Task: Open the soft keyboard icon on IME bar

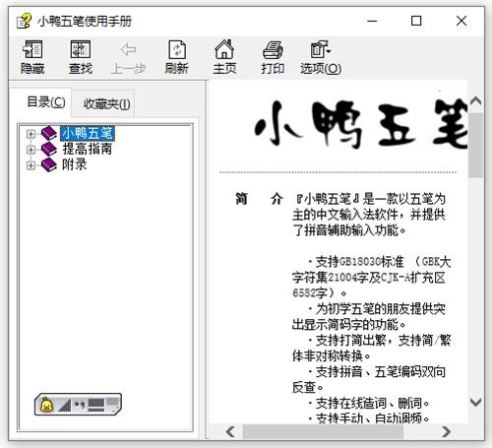Action: (96, 405)
